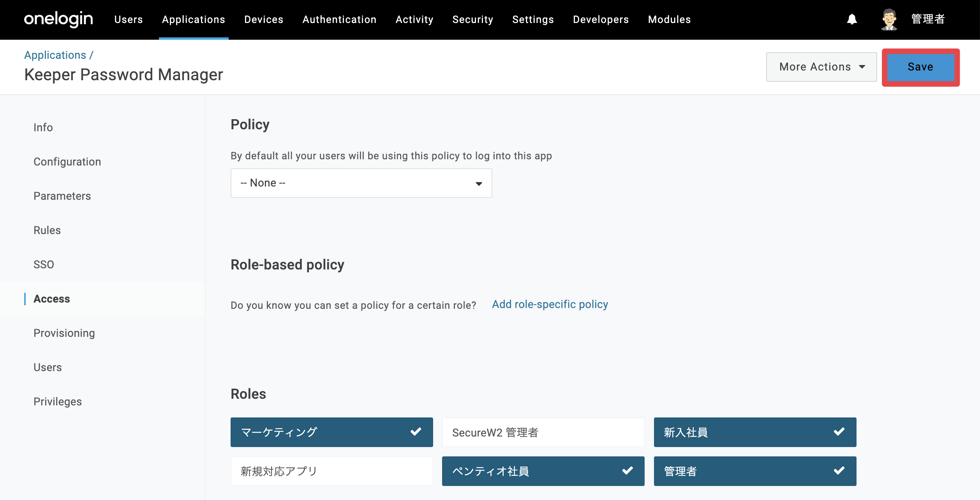Click the admin user avatar picture
This screenshot has height=500, width=980.
click(889, 19)
